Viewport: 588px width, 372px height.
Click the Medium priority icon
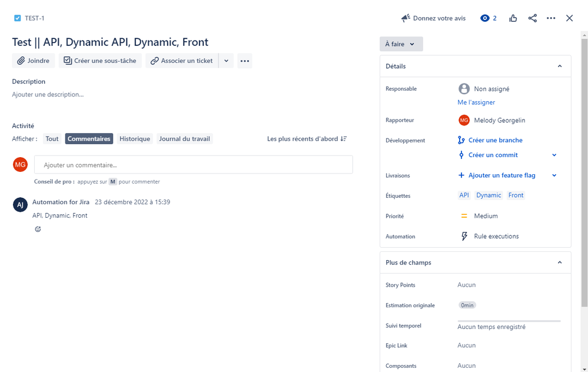(464, 216)
